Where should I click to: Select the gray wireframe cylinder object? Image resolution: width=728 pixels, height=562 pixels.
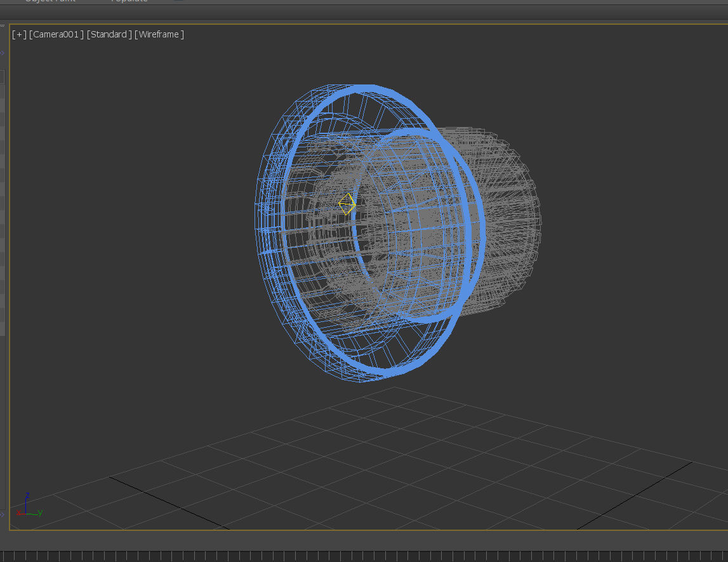(511, 223)
